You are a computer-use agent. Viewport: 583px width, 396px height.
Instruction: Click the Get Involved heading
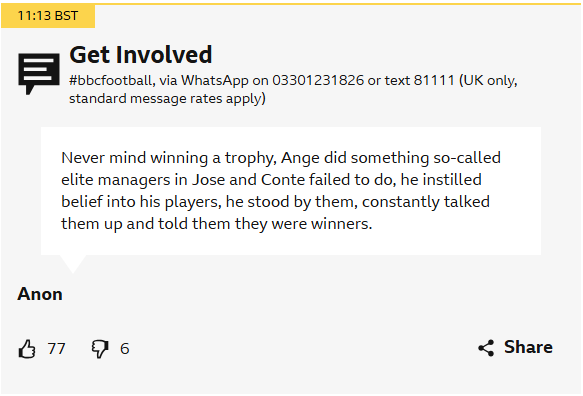click(x=141, y=55)
